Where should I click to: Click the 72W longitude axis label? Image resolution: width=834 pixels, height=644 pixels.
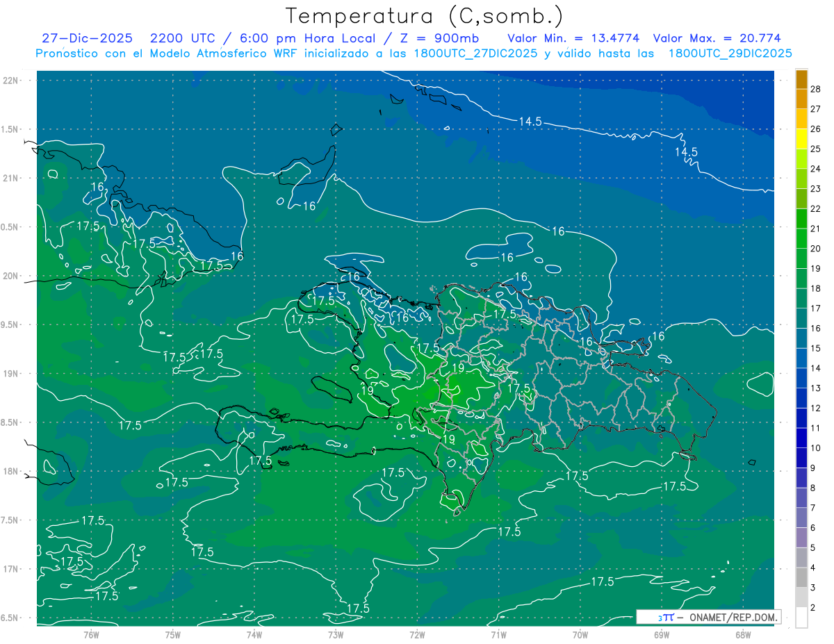point(417,634)
